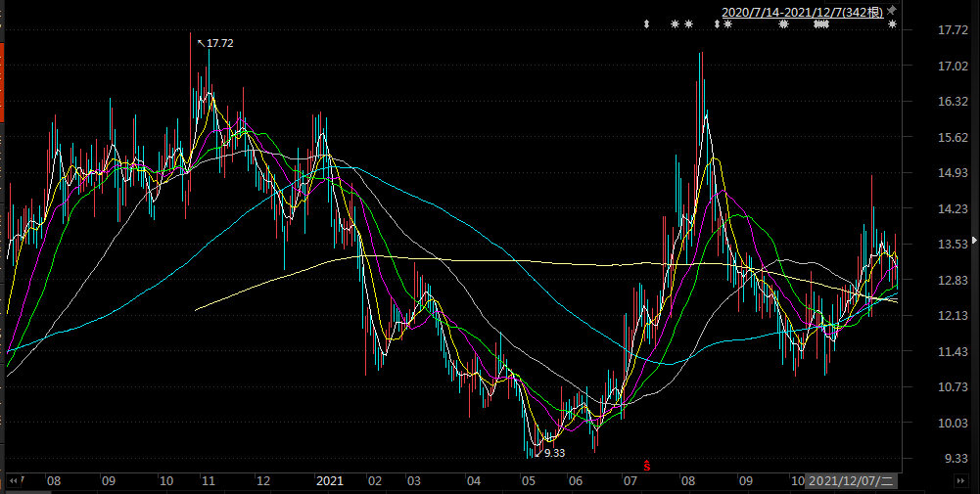Screen dimensions: 980x494
Task: Click the leftmost up-down arrow event marker
Action: [x=646, y=23]
